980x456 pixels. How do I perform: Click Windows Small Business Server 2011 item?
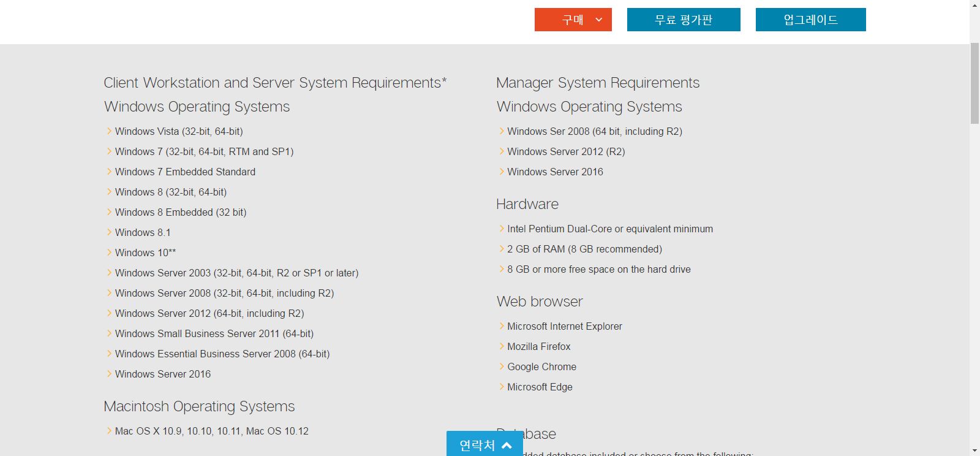pyautogui.click(x=214, y=333)
